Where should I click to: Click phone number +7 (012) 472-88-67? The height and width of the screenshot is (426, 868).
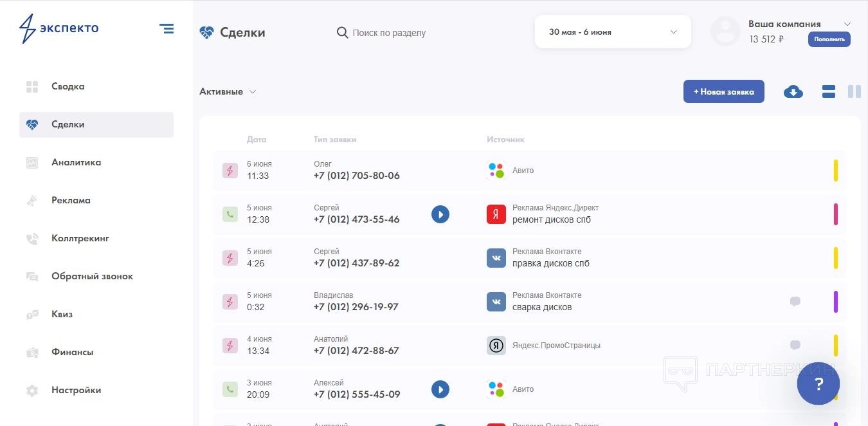coord(357,351)
